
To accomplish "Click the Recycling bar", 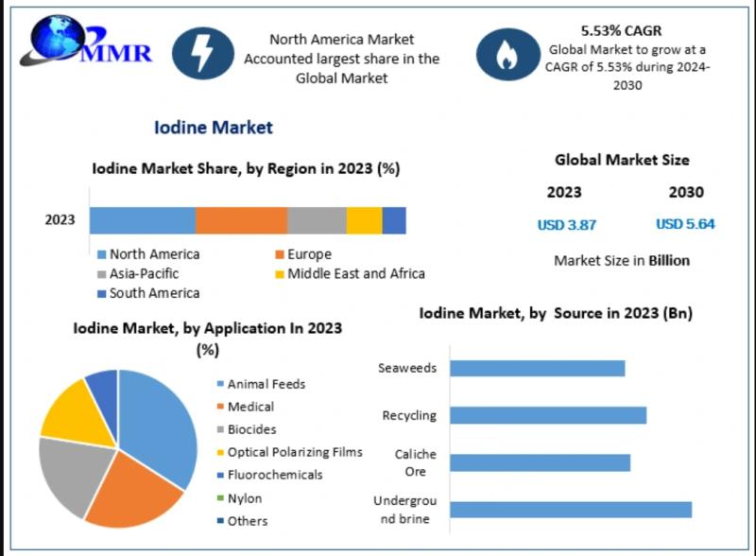I will (547, 415).
